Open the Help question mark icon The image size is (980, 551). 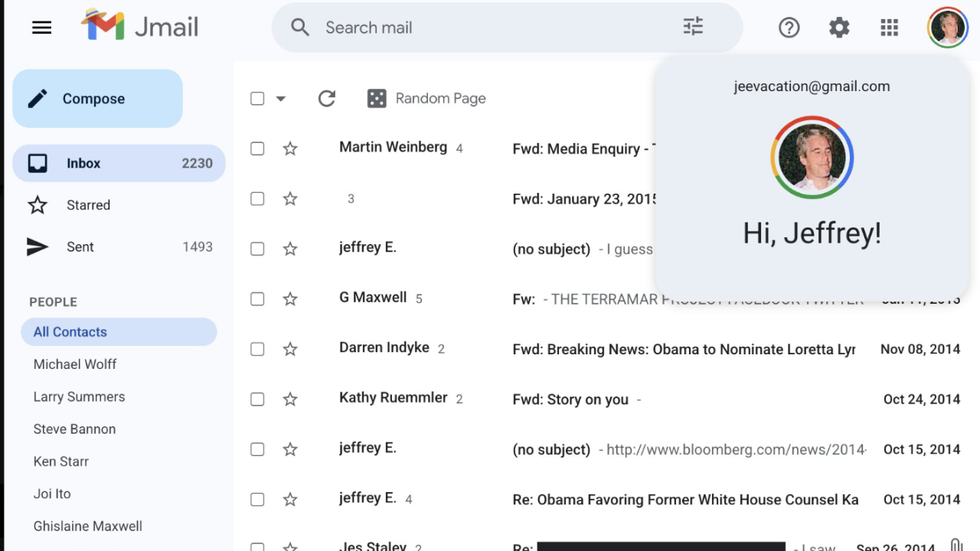(x=789, y=28)
